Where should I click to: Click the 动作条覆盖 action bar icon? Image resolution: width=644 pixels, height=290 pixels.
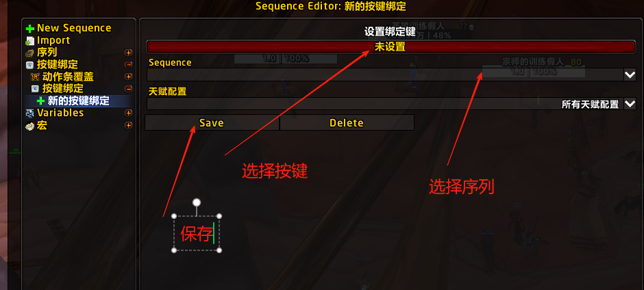(35, 77)
